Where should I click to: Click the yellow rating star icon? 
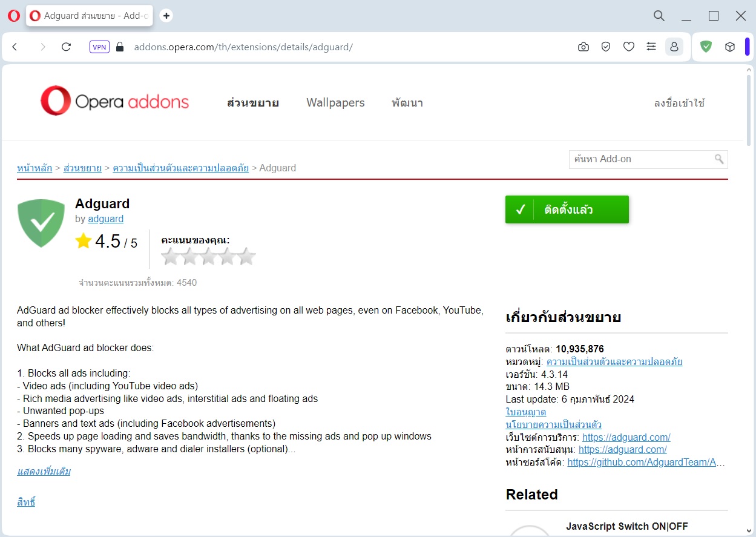pyautogui.click(x=84, y=242)
